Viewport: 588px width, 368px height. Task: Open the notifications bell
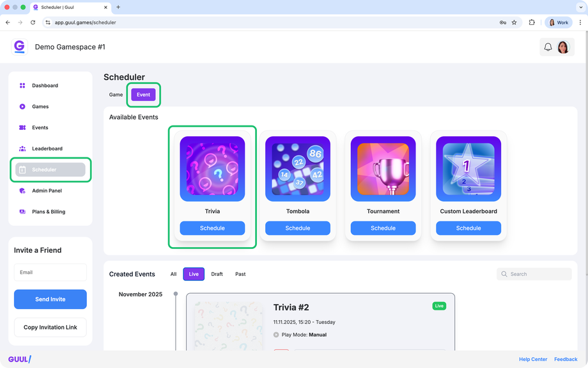pos(548,47)
